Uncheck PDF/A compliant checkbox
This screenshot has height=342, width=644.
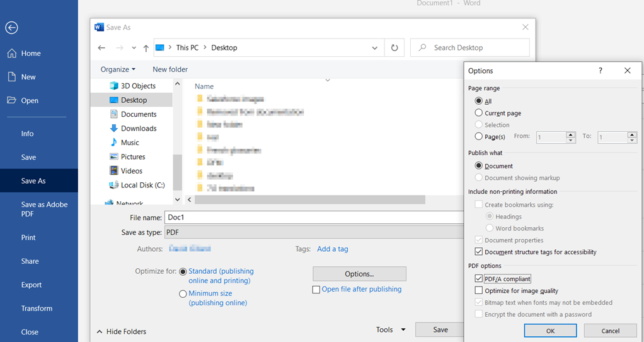[479, 279]
